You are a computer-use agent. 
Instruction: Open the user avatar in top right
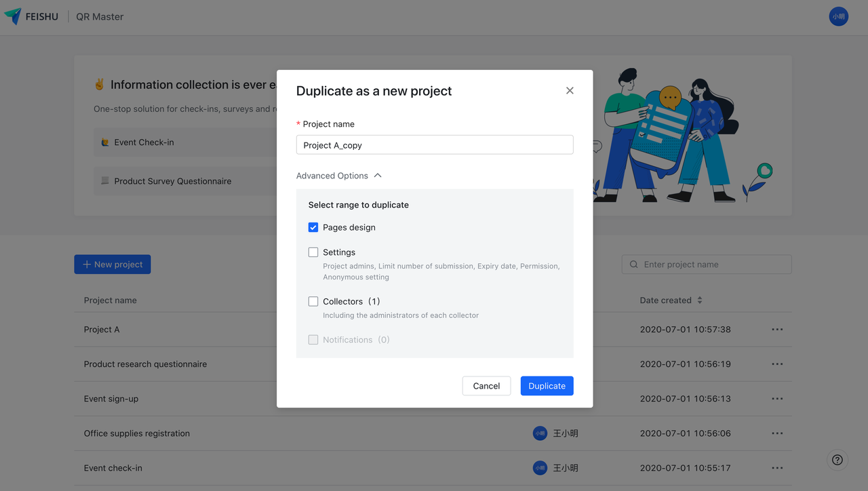point(839,16)
